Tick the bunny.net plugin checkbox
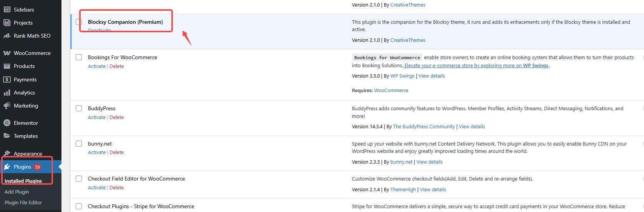Image resolution: width=644 pixels, height=212 pixels. [x=79, y=144]
